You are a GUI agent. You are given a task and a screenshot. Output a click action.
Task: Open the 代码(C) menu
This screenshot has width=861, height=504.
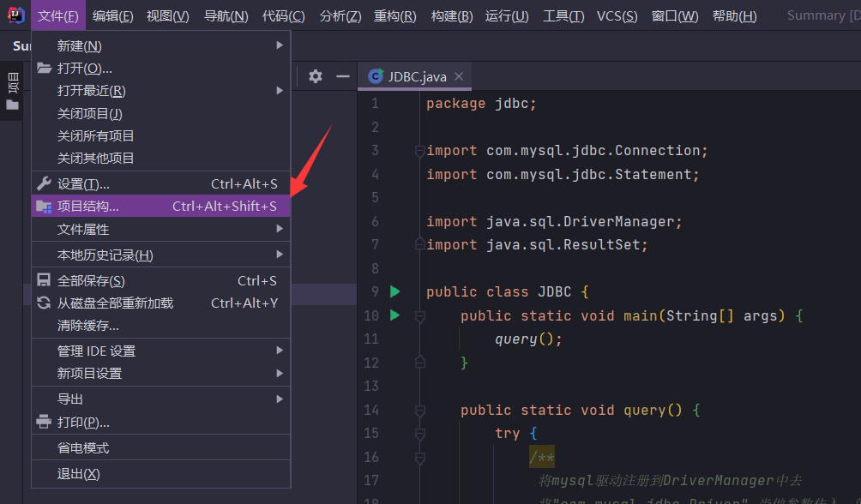point(283,15)
